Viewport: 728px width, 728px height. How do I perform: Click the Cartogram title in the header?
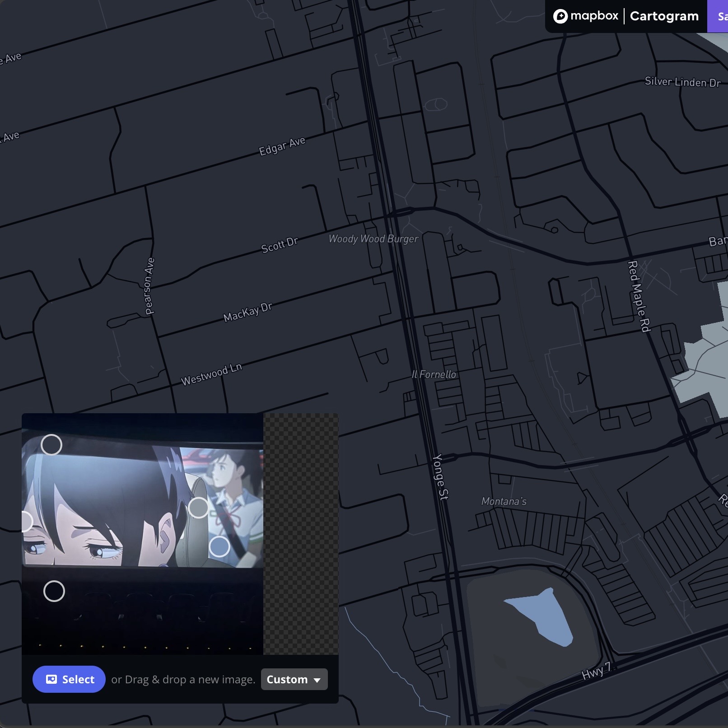[x=664, y=16]
